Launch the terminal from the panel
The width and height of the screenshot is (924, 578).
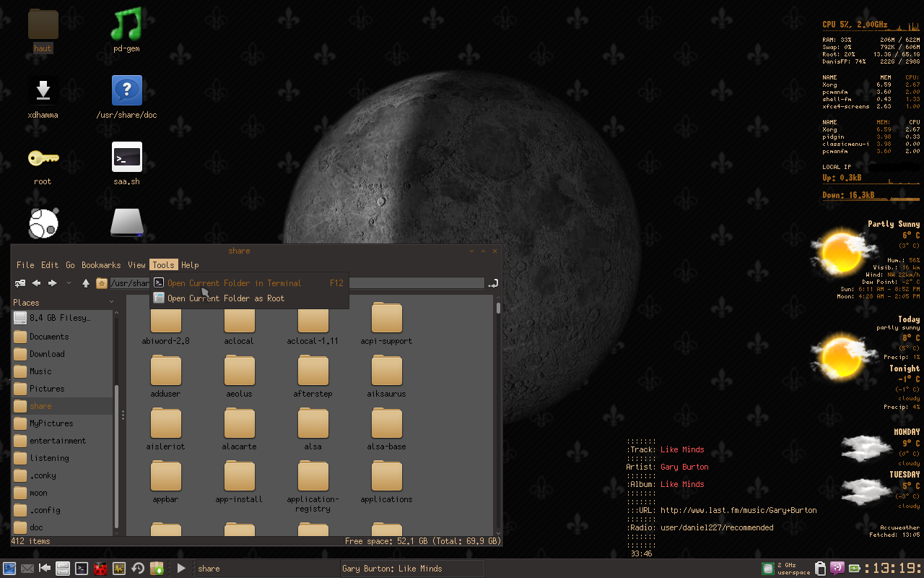click(82, 569)
